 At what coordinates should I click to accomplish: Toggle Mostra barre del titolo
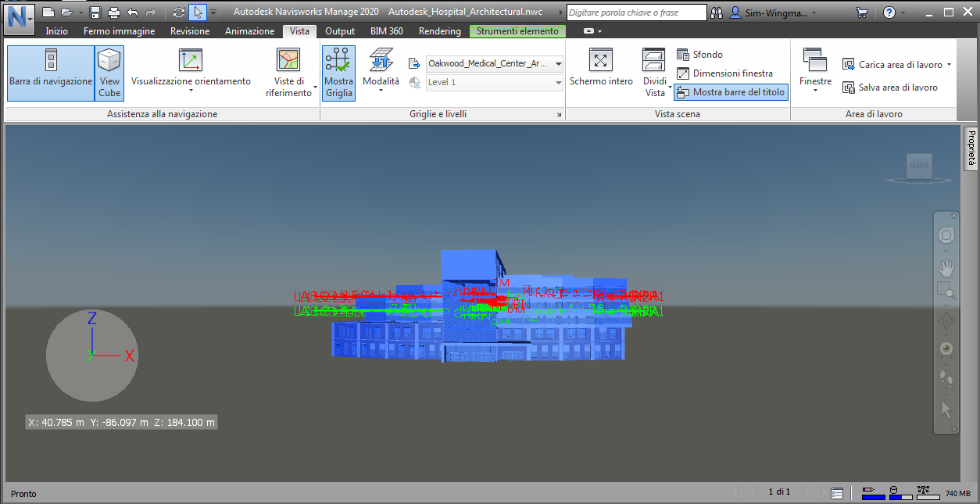pos(731,92)
